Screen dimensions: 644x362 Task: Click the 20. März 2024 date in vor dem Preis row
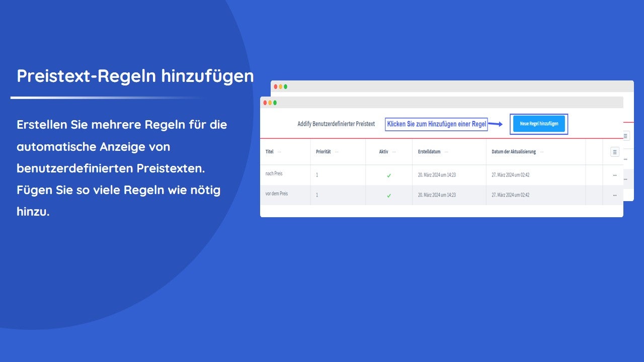point(437,195)
